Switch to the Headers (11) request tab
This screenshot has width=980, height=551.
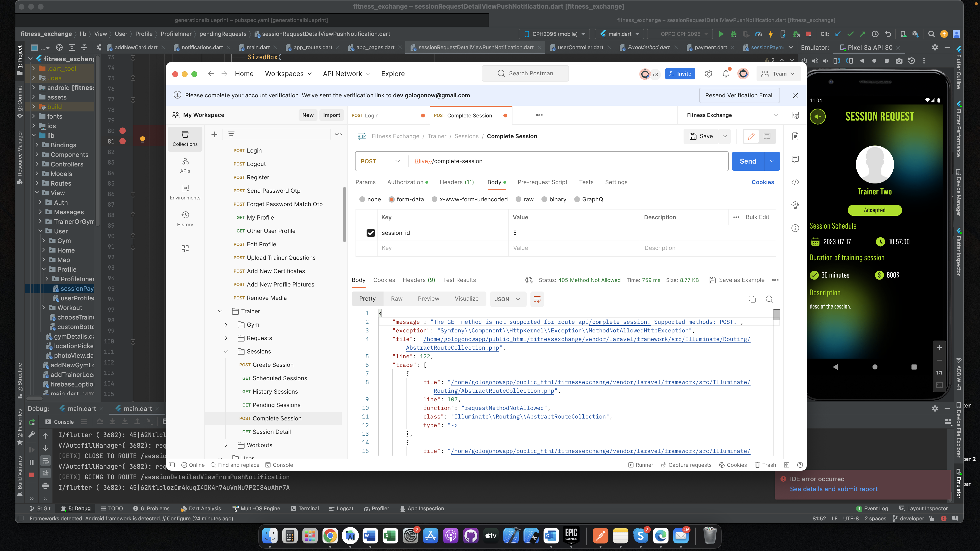[457, 182]
